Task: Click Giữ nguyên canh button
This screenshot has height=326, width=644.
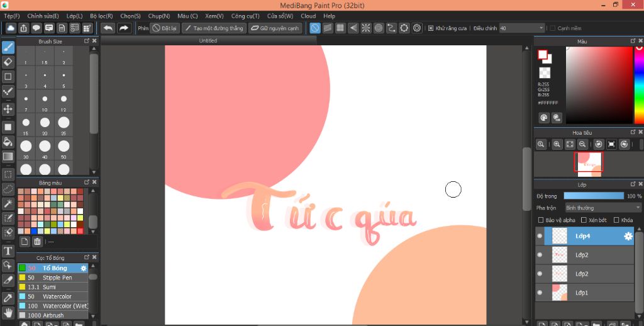Action: click(275, 28)
